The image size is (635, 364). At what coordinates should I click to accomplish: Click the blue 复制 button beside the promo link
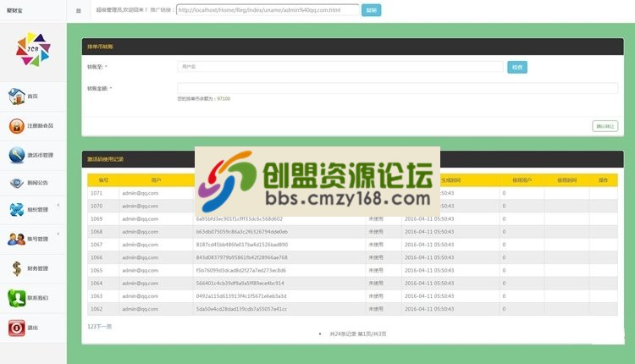371,10
